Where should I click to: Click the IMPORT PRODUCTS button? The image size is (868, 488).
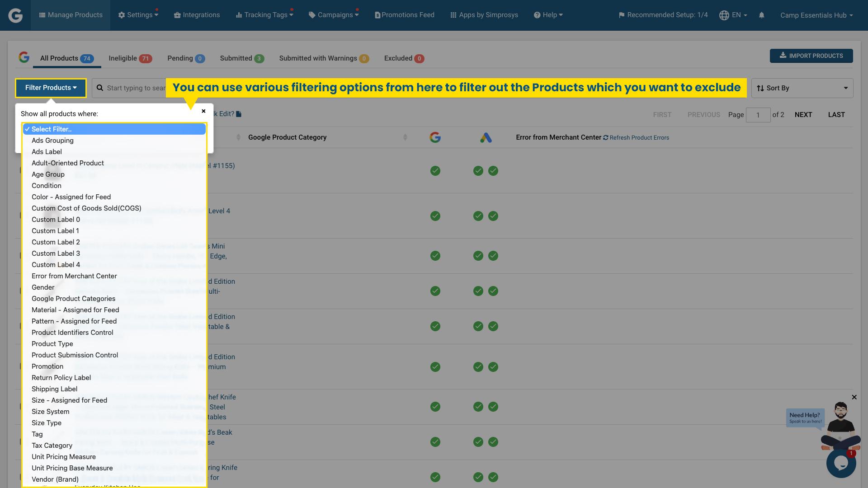tap(811, 56)
